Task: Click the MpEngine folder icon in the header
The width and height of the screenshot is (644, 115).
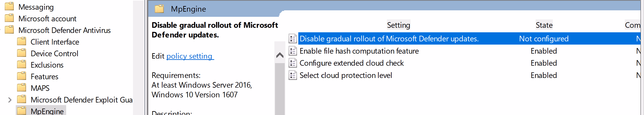Action: coord(159,9)
